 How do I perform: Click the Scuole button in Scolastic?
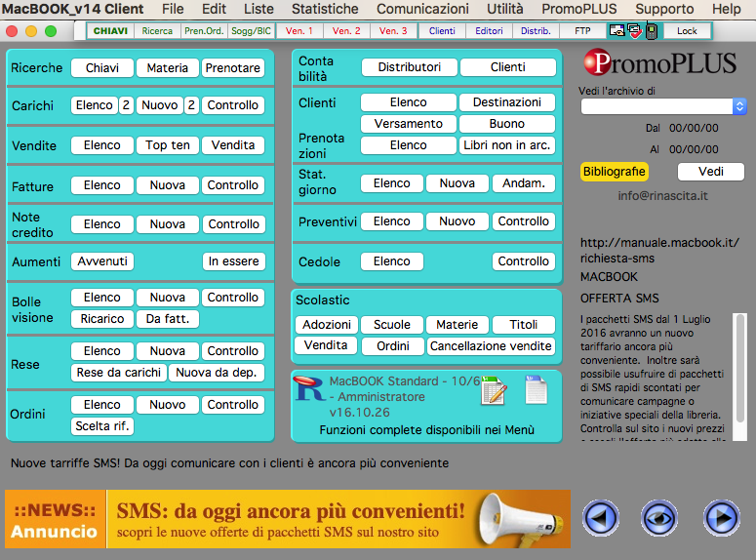(392, 325)
